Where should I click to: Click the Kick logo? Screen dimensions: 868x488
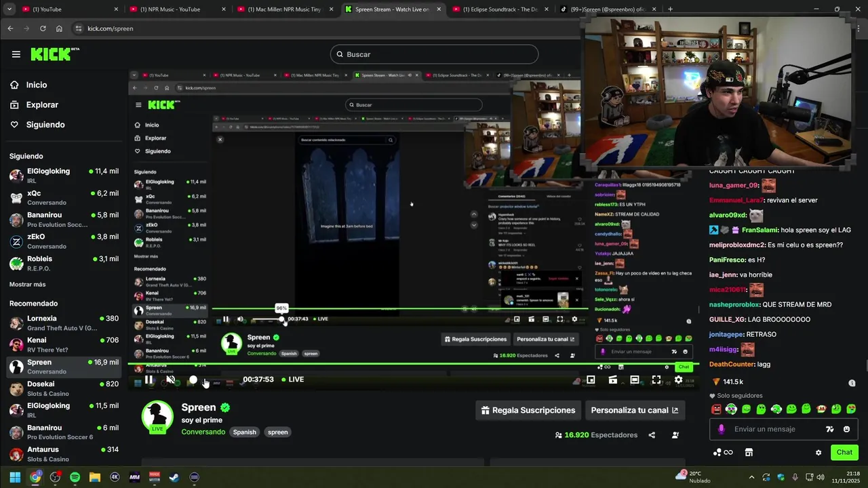(x=55, y=54)
